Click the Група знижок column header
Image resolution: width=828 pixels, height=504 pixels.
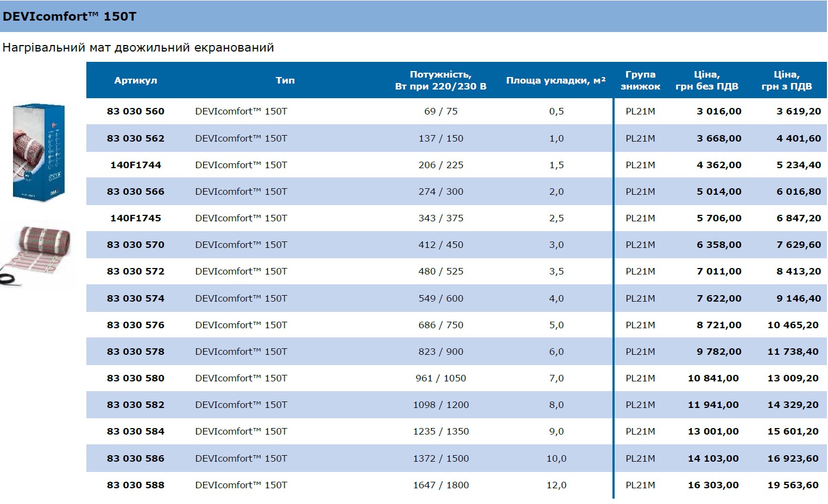[640, 80]
